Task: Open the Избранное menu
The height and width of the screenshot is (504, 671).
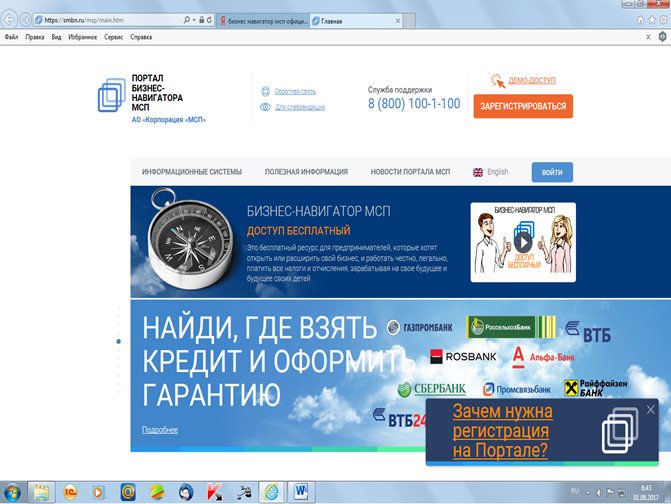Action: 83,37
